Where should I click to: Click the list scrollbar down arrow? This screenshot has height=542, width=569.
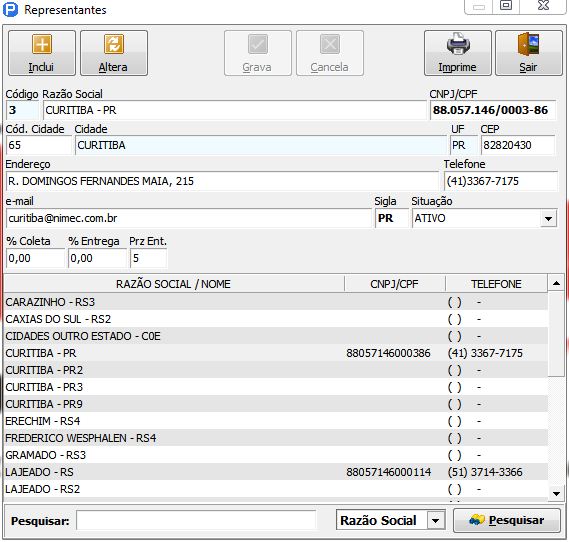556,493
